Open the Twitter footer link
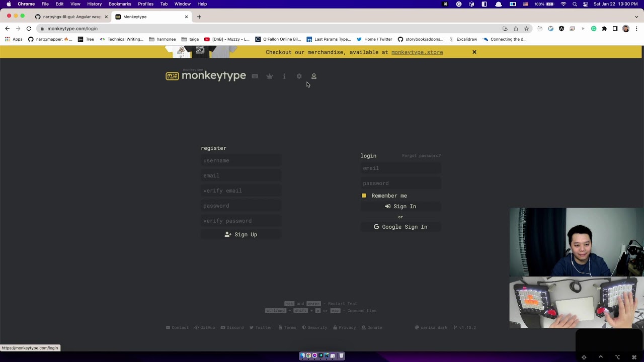Image resolution: width=644 pixels, height=362 pixels. click(261, 327)
